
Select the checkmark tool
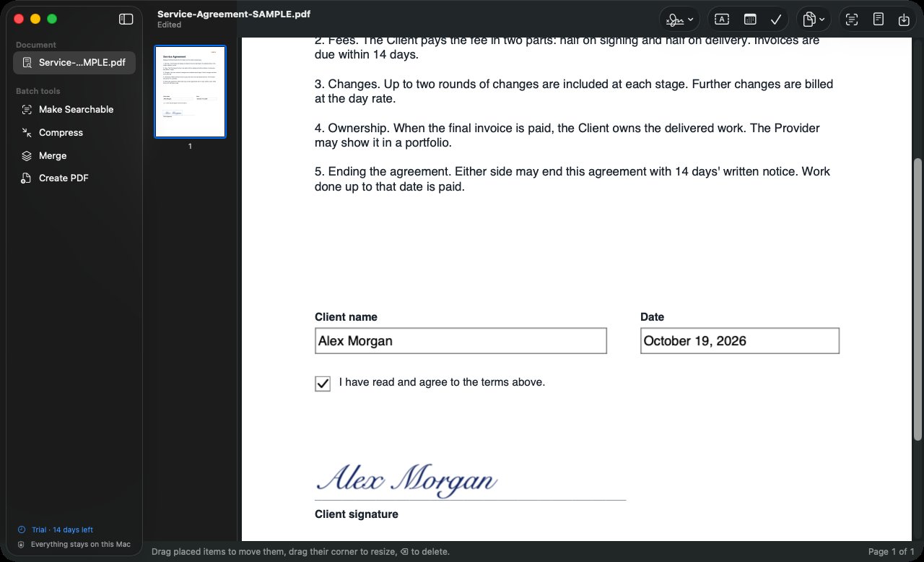coord(777,20)
